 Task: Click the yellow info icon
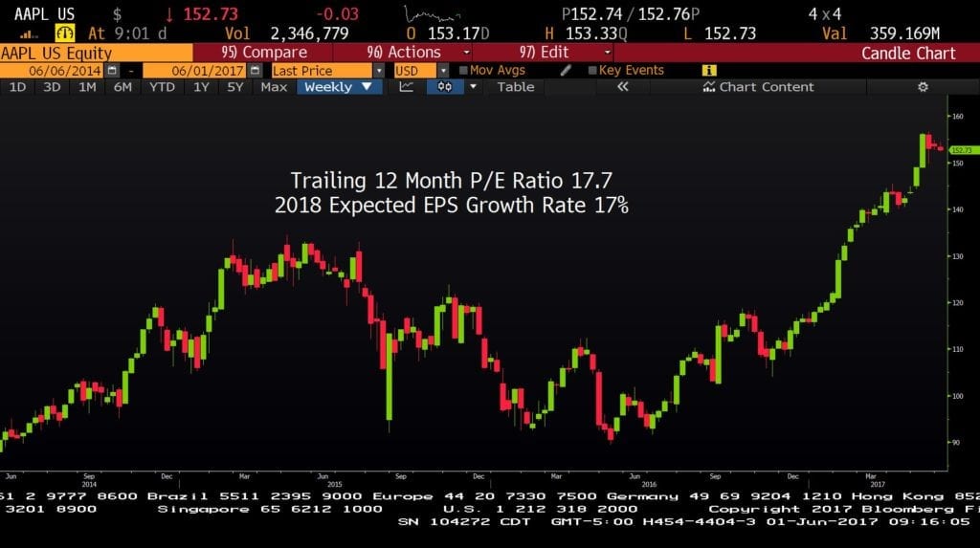coord(709,71)
